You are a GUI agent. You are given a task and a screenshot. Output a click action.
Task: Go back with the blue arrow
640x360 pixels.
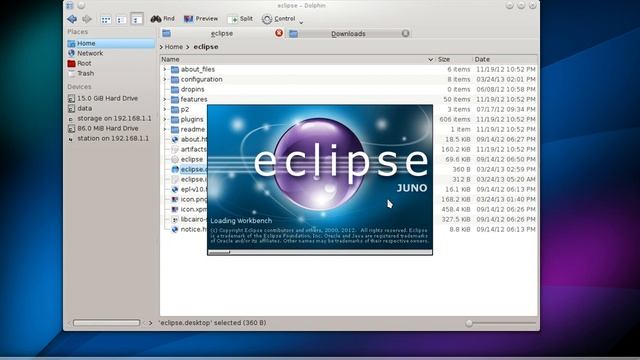pyautogui.click(x=72, y=19)
